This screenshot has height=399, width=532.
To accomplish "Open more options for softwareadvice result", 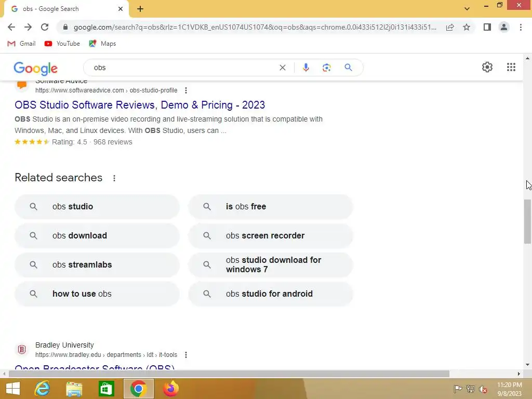I will click(x=185, y=90).
